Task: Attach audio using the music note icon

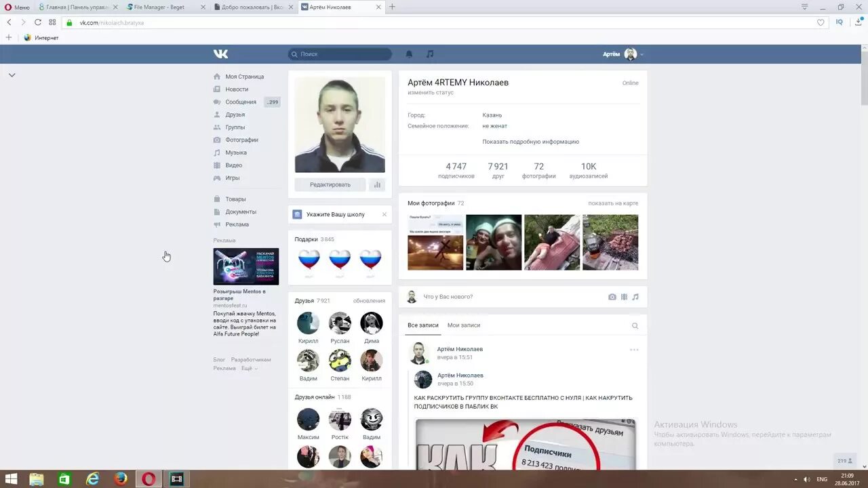Action: (x=635, y=297)
